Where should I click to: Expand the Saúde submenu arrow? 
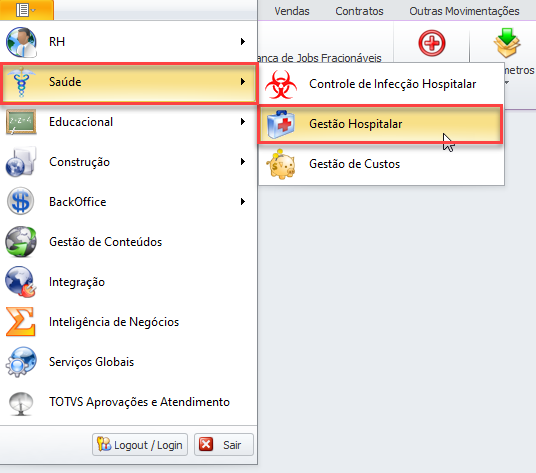point(243,82)
